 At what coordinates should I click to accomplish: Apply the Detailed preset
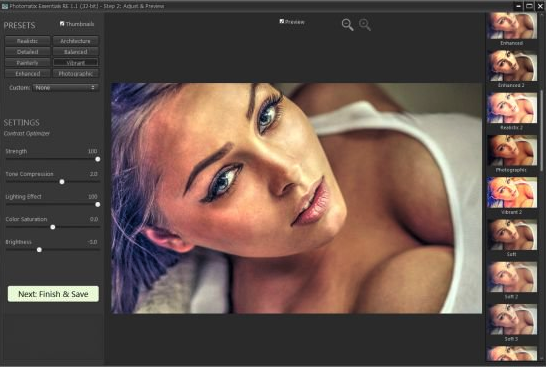pyautogui.click(x=28, y=52)
